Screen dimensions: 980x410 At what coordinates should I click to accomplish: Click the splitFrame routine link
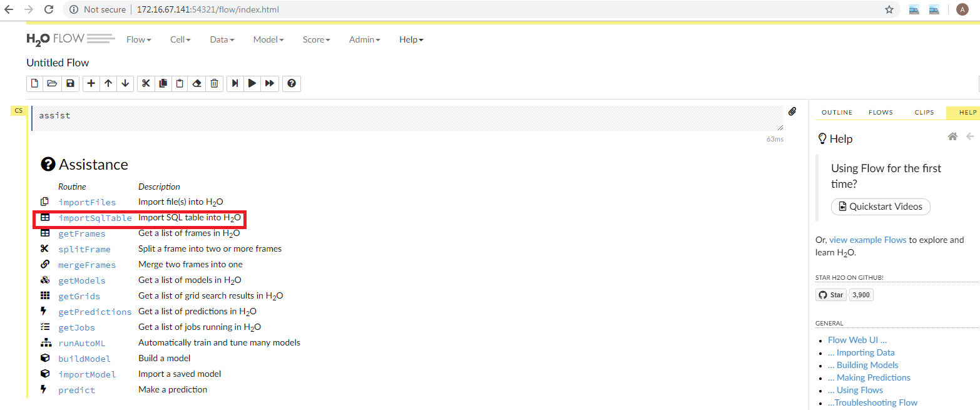[x=84, y=249]
